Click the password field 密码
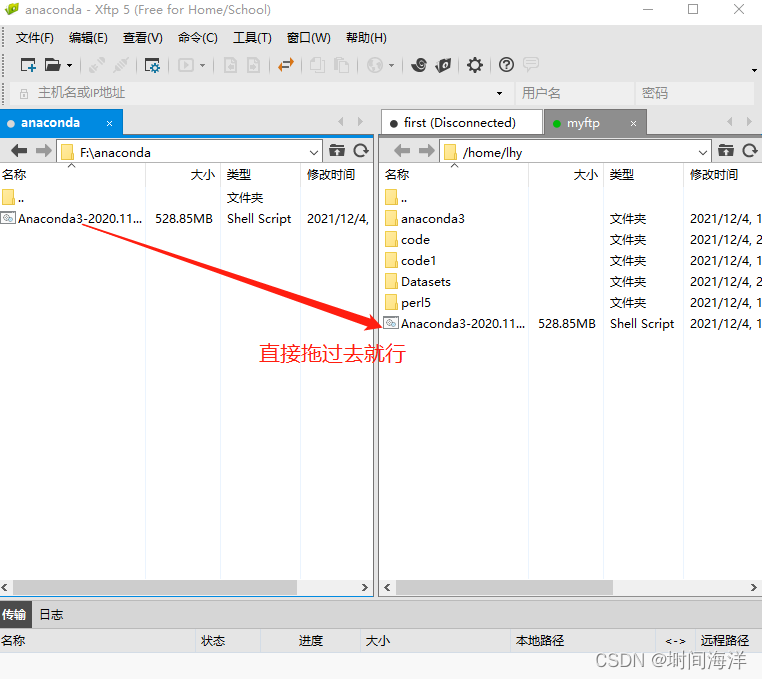Viewport: 762px width, 679px height. coord(695,93)
